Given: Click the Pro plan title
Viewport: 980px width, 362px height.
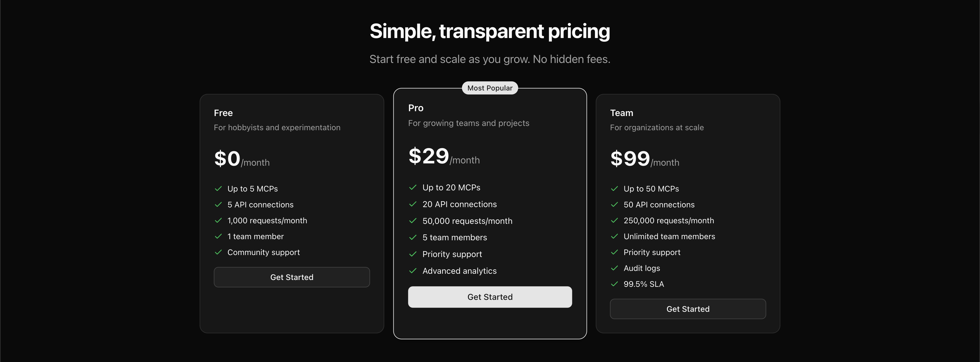Looking at the screenshot, I should [x=415, y=108].
